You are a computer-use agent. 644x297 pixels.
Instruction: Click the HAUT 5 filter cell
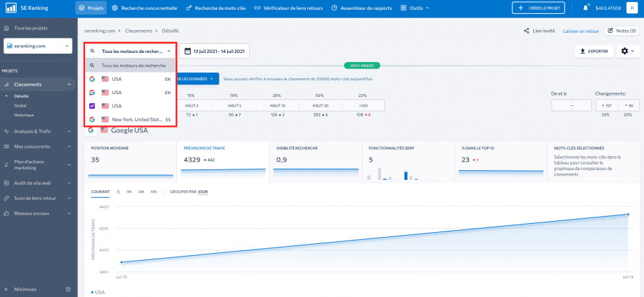(234, 105)
